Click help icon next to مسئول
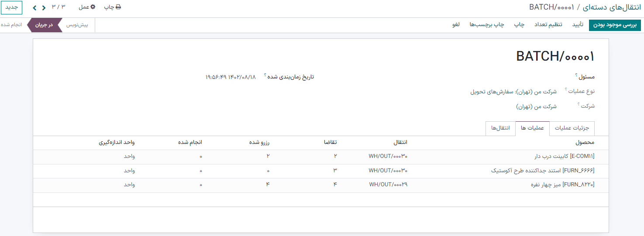 576,75
